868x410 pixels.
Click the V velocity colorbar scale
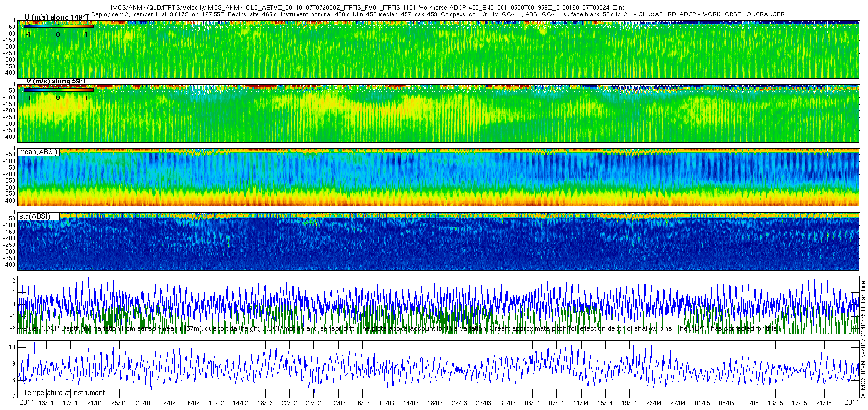point(58,90)
